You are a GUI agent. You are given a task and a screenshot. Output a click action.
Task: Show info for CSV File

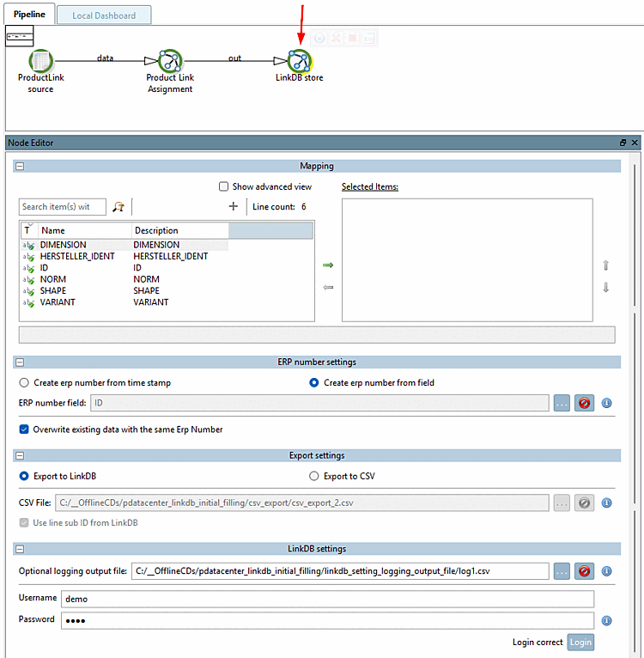point(606,503)
